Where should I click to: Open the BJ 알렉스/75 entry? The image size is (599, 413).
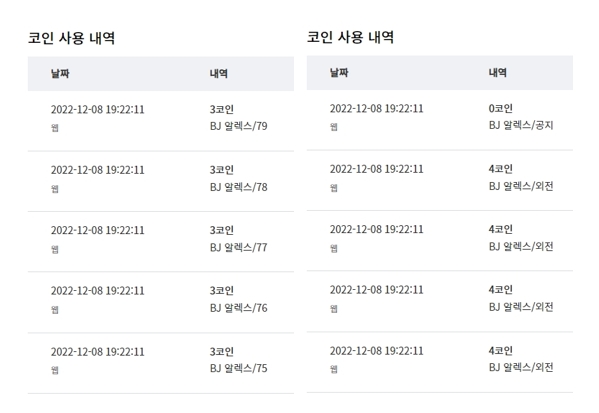238,368
